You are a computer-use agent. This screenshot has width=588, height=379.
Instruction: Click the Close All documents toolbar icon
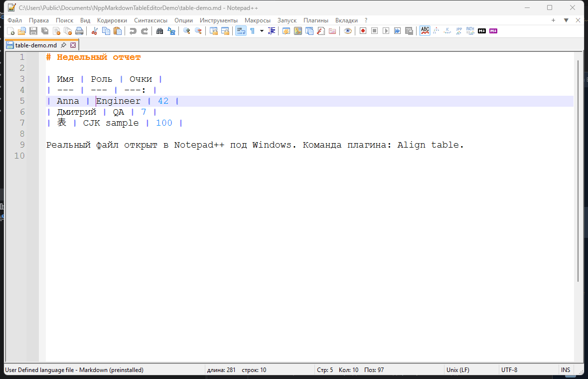pyautogui.click(x=68, y=31)
